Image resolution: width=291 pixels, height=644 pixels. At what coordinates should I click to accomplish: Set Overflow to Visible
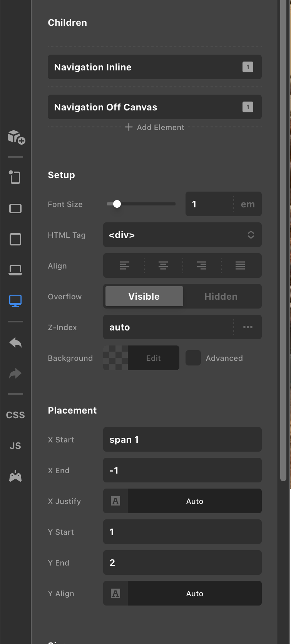point(144,296)
